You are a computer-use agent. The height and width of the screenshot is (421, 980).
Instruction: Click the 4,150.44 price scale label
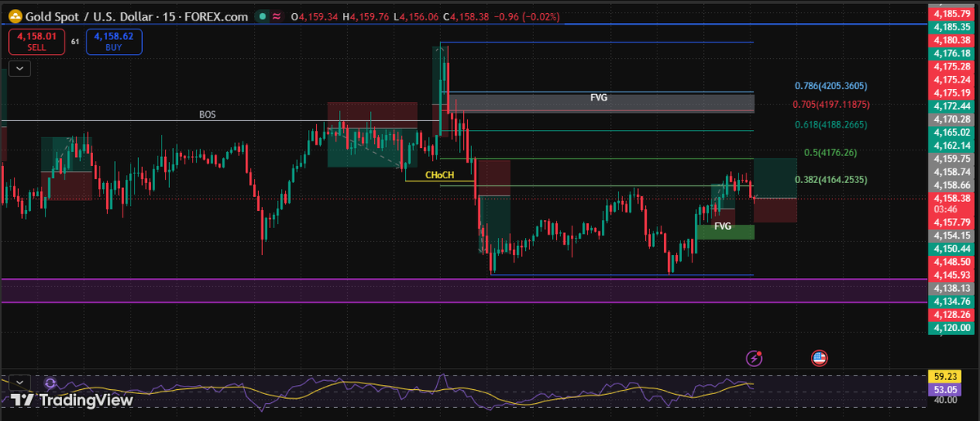pyautogui.click(x=950, y=249)
